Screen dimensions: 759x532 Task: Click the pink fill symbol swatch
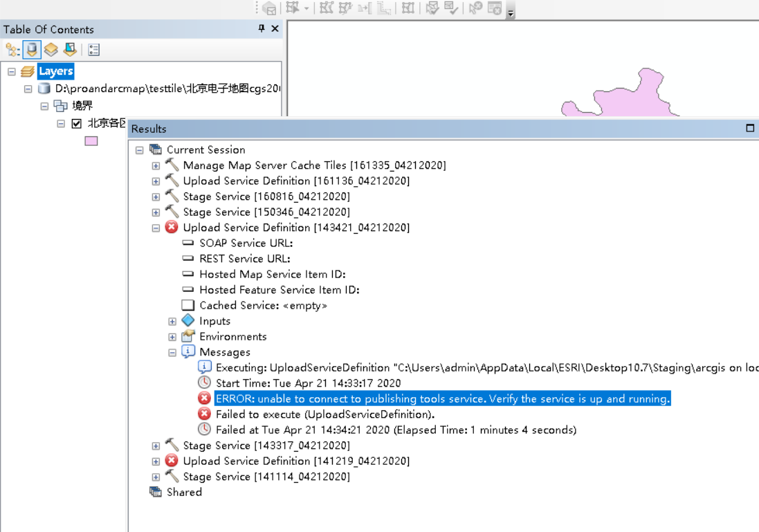click(x=91, y=141)
